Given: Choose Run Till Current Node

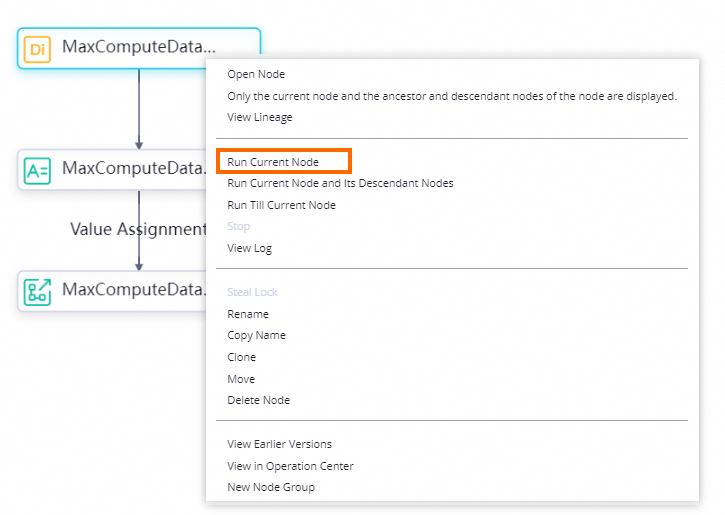Looking at the screenshot, I should (x=281, y=205).
